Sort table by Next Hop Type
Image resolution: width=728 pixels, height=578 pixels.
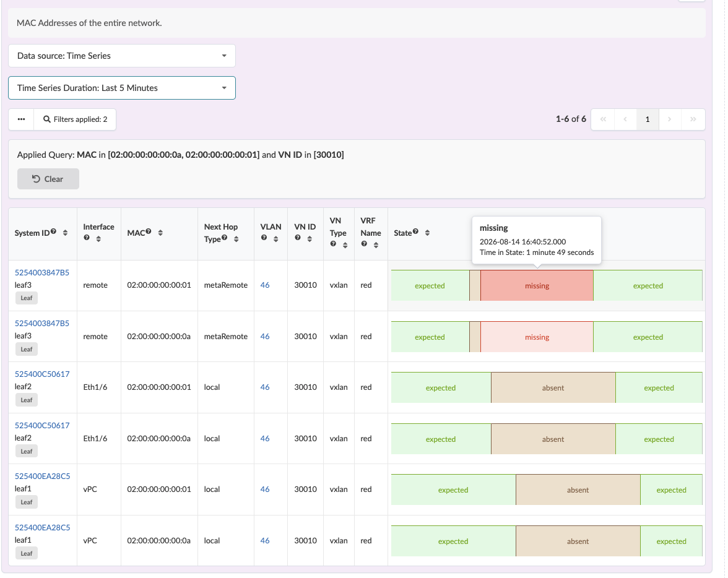pyautogui.click(x=236, y=239)
